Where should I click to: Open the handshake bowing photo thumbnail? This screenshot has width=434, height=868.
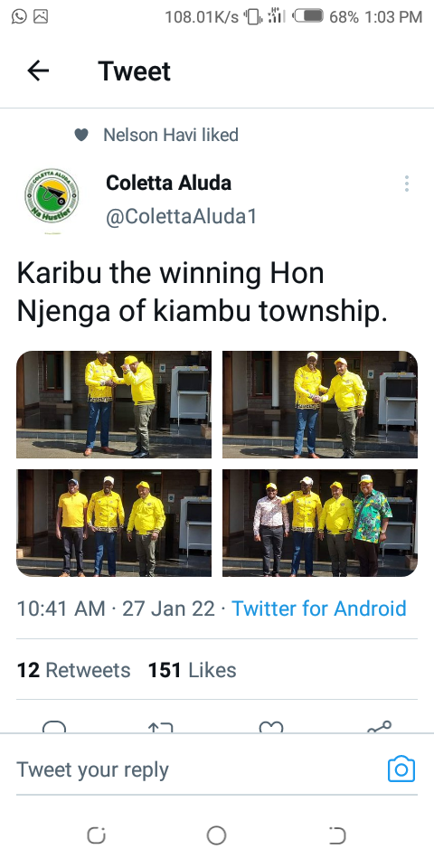click(114, 405)
